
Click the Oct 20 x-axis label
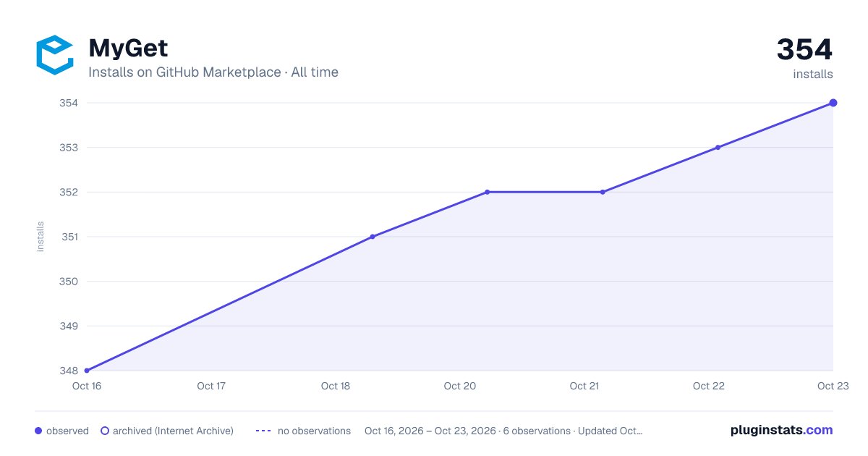tap(460, 386)
